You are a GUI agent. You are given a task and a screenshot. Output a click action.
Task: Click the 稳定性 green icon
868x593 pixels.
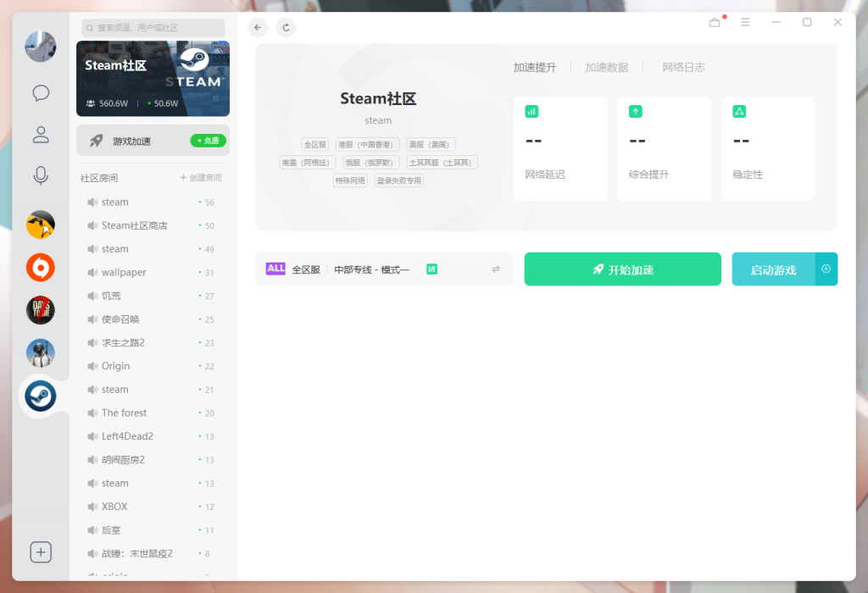coord(739,111)
